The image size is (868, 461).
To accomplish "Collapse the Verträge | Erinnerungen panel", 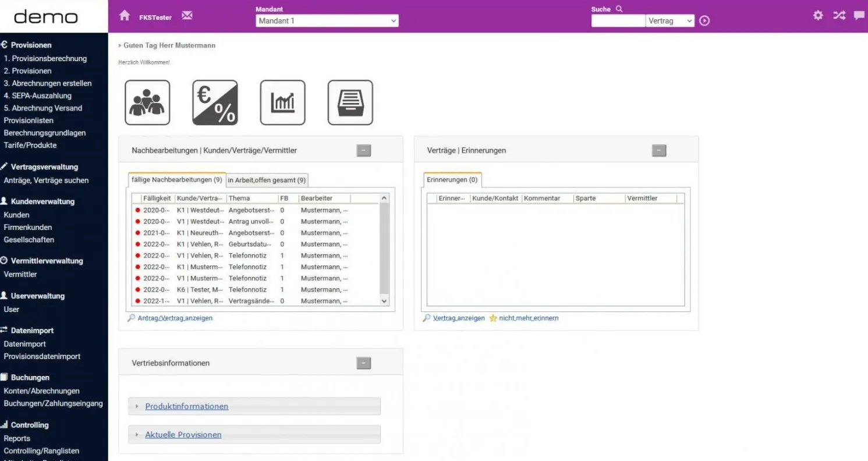I will tap(658, 151).
